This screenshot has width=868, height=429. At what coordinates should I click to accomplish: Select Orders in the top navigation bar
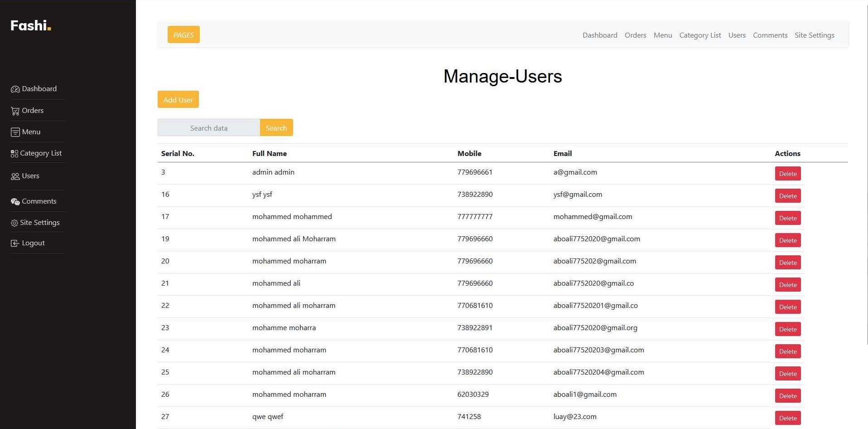click(x=635, y=35)
